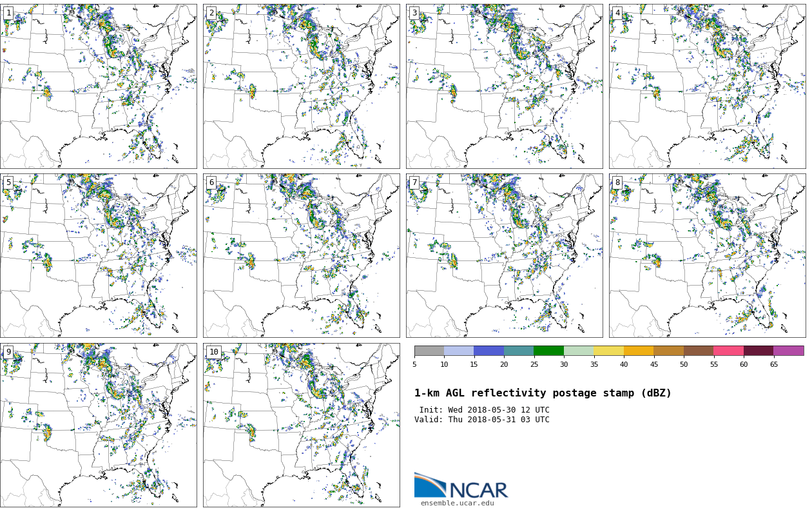Pick the dark green 25-30 dBZ swatch
812x508 pixels.
tap(548, 351)
